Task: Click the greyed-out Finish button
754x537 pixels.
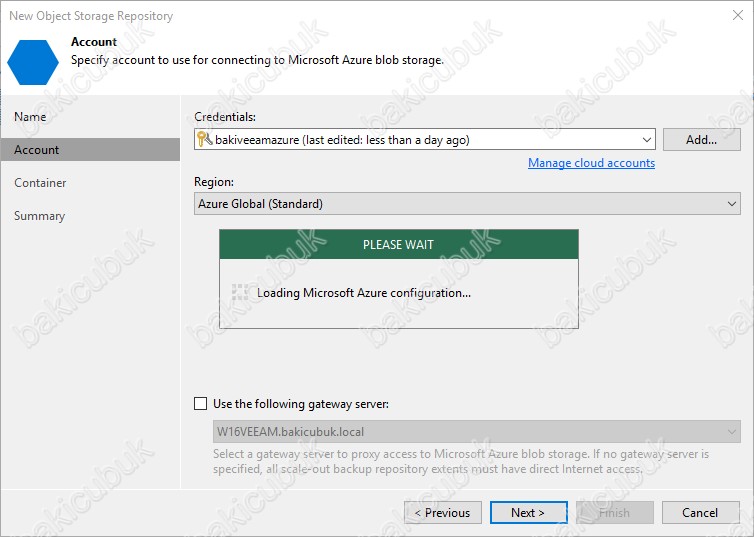Action: 614,512
